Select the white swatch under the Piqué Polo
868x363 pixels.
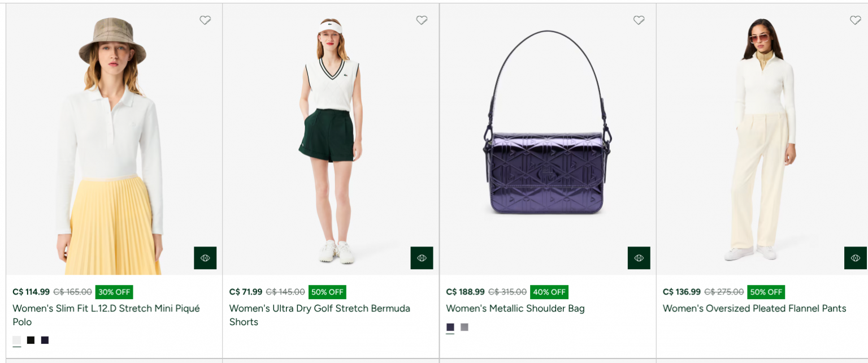[16, 340]
